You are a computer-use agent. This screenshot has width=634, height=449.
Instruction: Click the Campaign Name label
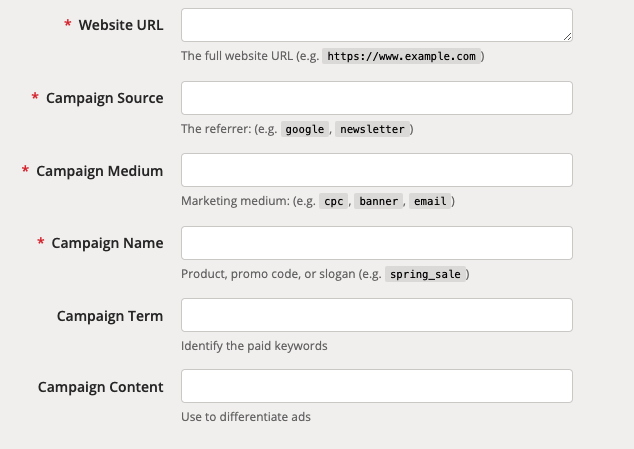(108, 243)
